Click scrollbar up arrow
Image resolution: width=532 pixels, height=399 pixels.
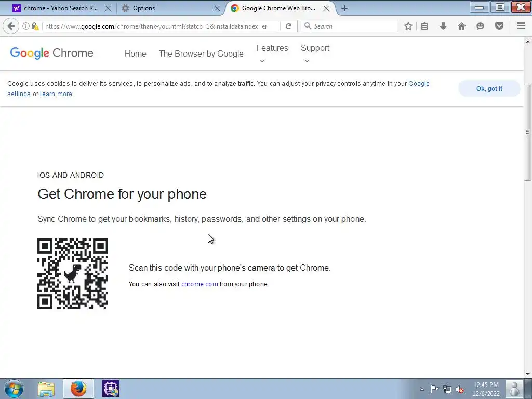[x=527, y=42]
